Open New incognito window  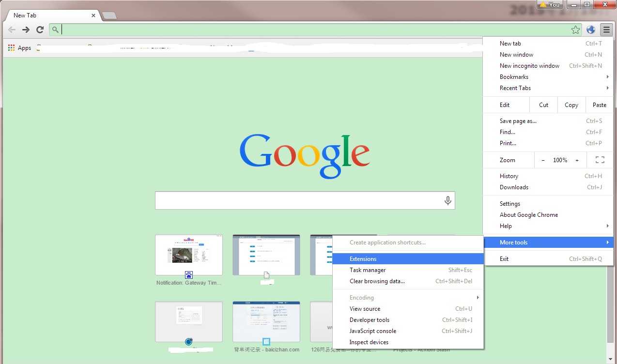coord(548,66)
